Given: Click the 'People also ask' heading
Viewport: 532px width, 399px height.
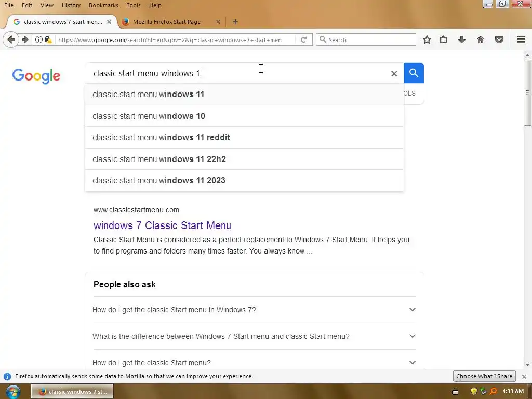Looking at the screenshot, I should point(125,284).
